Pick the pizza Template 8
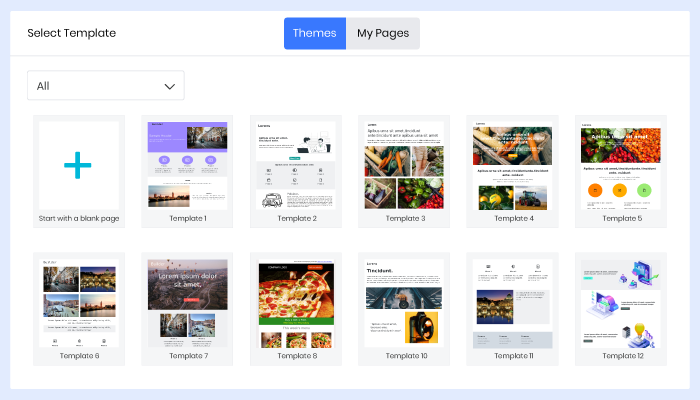The image size is (700, 400). pyautogui.click(x=296, y=302)
